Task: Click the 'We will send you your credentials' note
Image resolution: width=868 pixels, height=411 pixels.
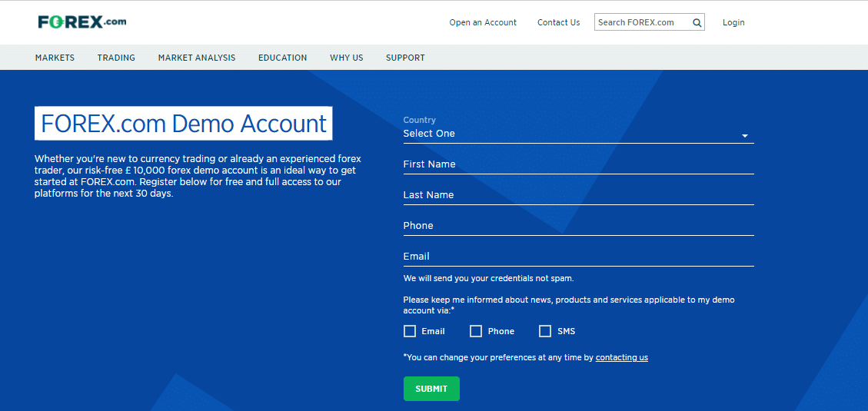Action: click(488, 278)
